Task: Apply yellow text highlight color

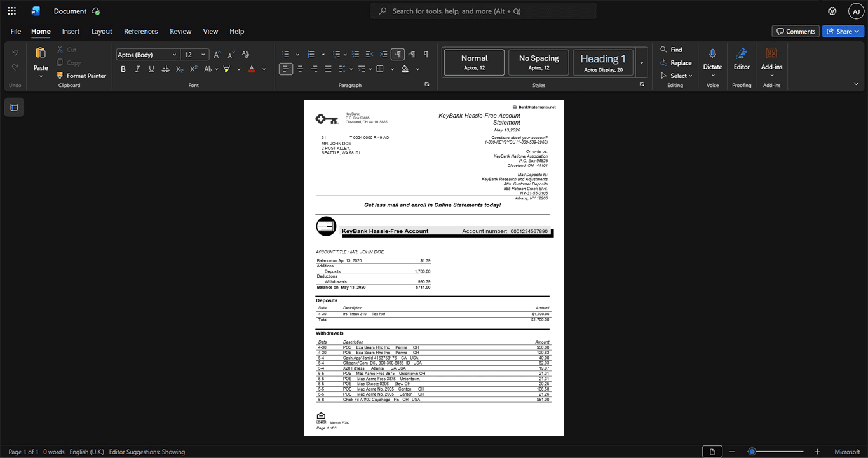Action: (226, 69)
